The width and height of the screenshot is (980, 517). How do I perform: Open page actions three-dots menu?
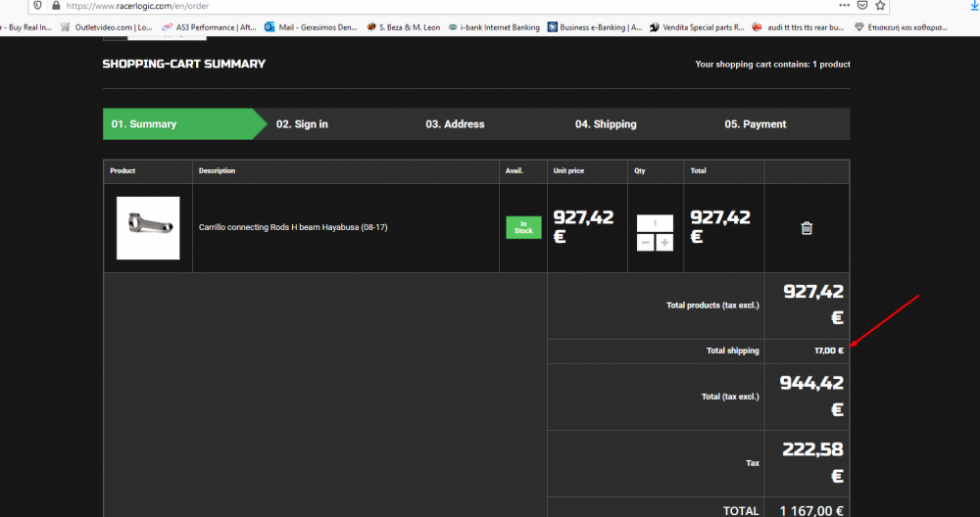pyautogui.click(x=845, y=5)
